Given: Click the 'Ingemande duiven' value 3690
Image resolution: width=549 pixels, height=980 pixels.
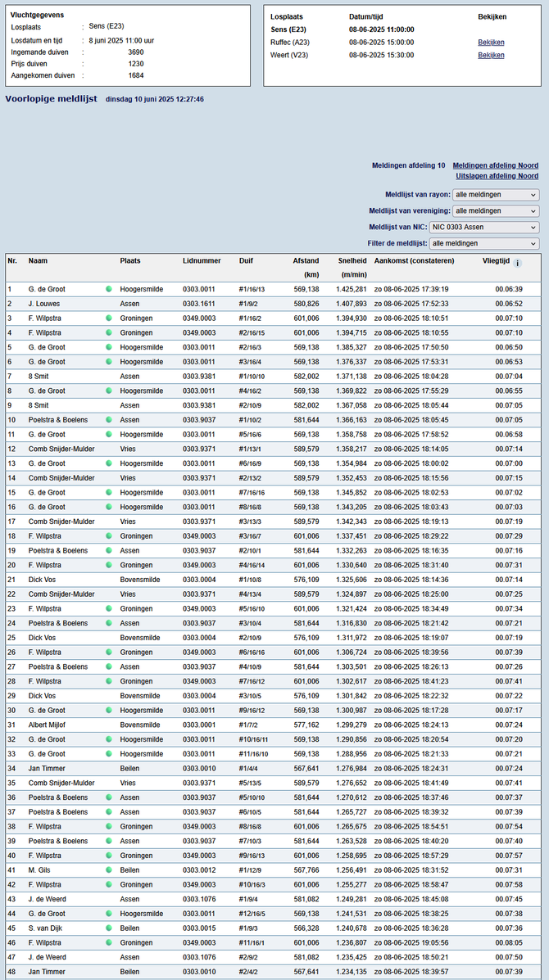Looking at the screenshot, I should click(136, 52).
